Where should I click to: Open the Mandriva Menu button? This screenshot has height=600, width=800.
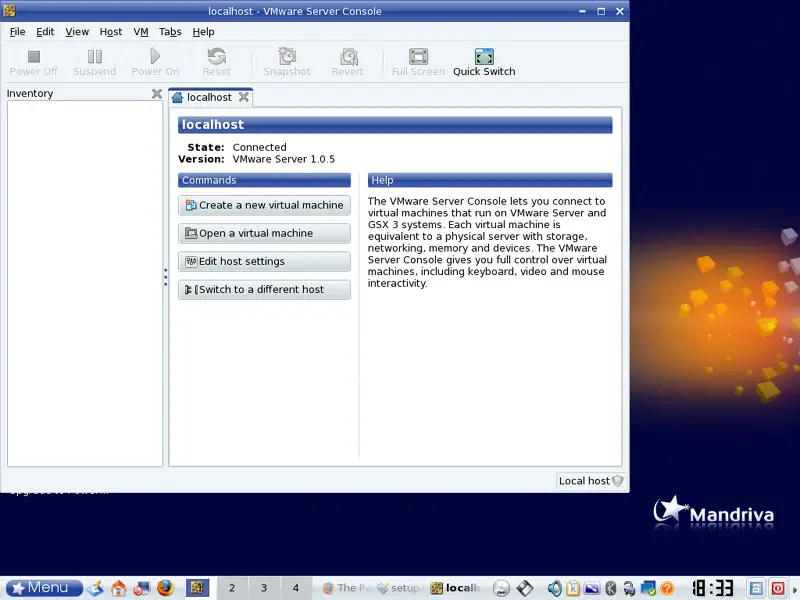[44, 588]
